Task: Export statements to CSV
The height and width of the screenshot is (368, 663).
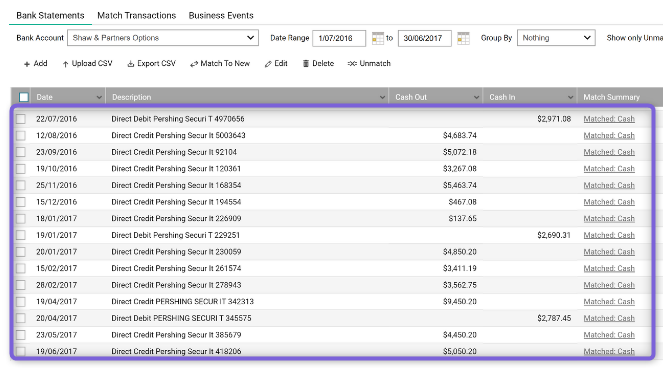Action: click(152, 63)
